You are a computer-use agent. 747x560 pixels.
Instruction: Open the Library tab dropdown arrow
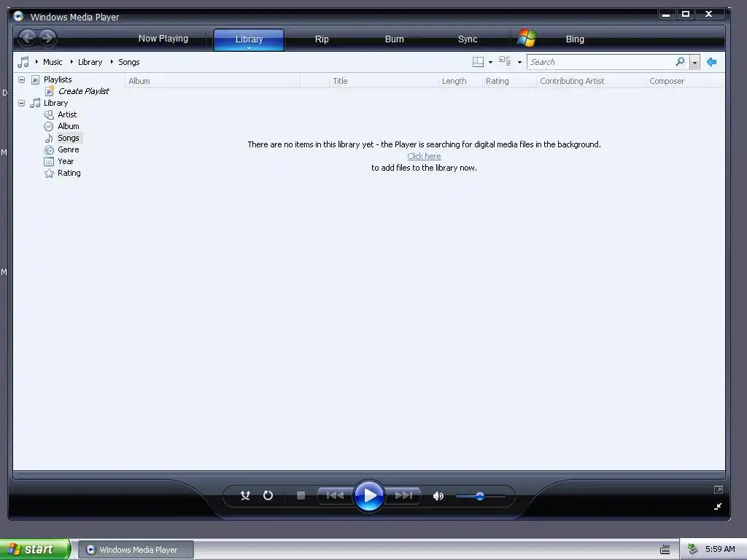click(x=249, y=48)
